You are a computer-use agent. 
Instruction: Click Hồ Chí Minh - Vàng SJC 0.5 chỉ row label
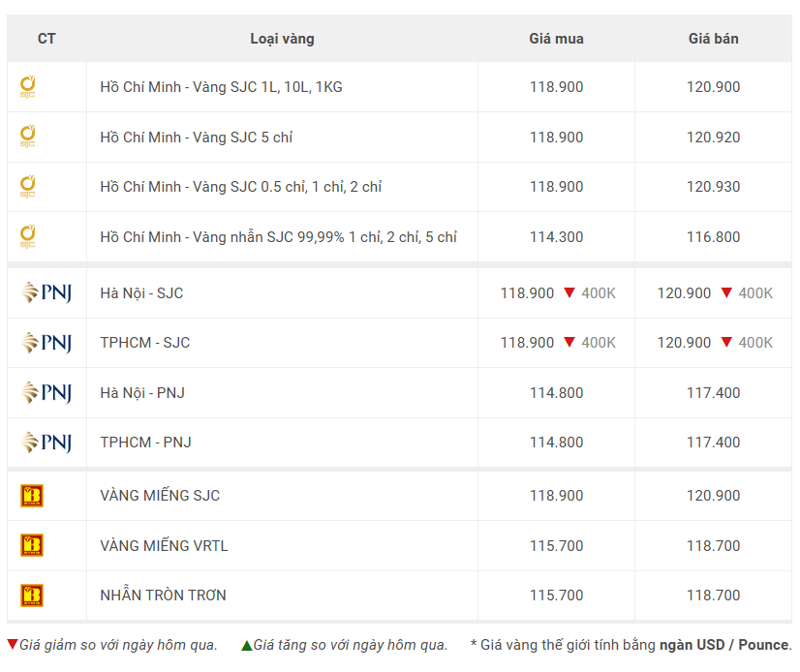pos(241,187)
